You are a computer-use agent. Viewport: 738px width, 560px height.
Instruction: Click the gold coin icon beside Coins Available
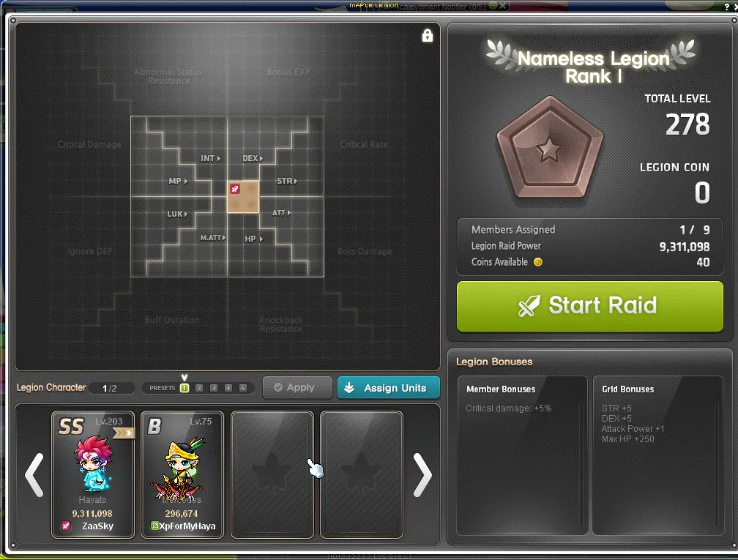pos(538,262)
